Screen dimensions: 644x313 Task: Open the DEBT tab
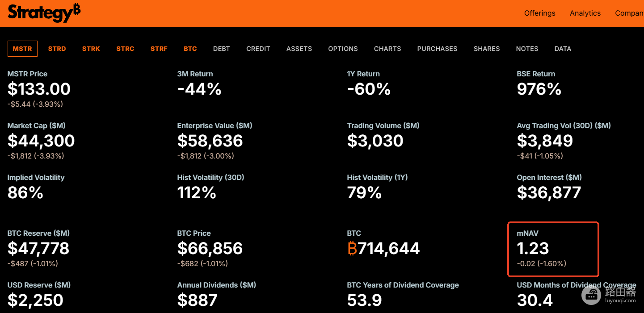222,49
